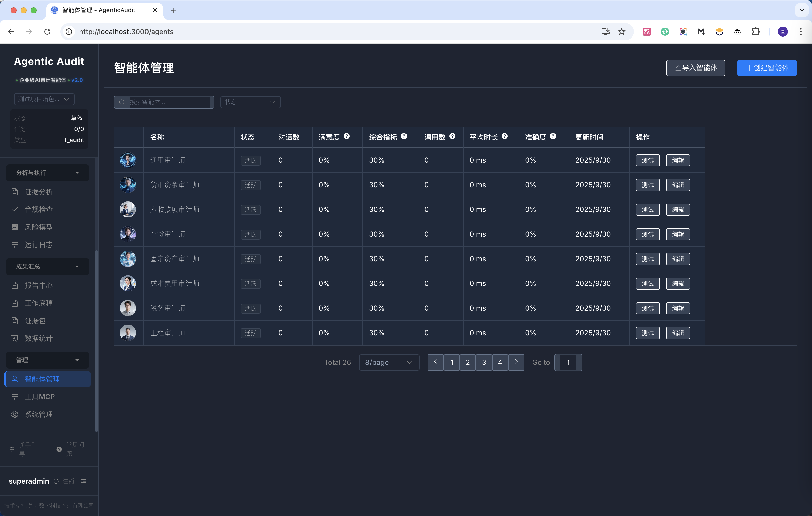Click the hamburger icon beside superadmin

(x=83, y=481)
